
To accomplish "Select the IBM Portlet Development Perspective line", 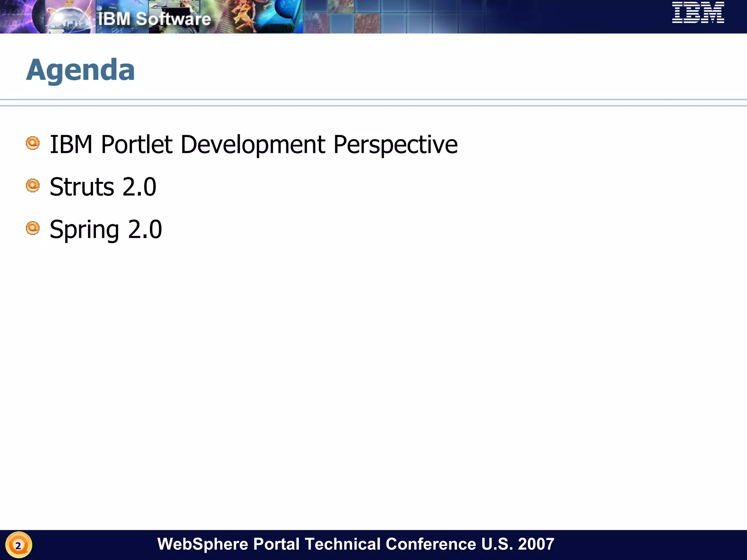I will [253, 145].
